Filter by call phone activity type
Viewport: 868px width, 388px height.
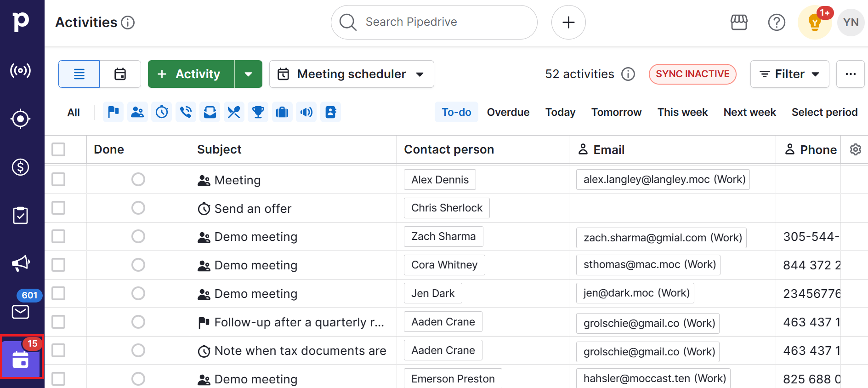[x=186, y=112]
